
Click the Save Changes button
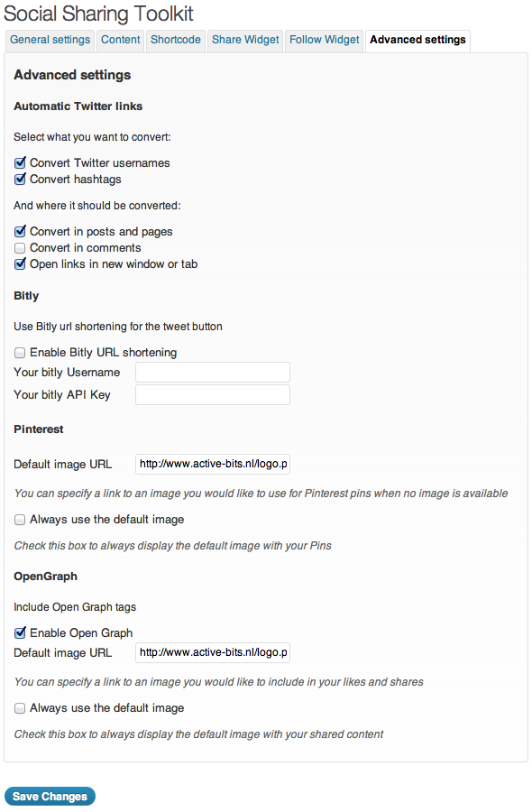pyautogui.click(x=50, y=797)
